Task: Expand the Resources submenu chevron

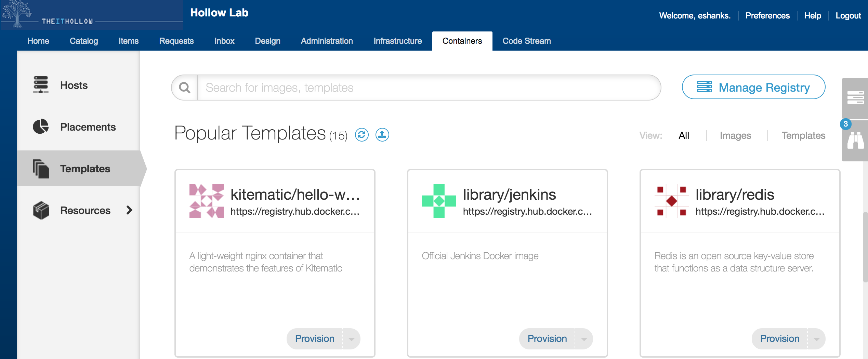Action: [x=129, y=210]
